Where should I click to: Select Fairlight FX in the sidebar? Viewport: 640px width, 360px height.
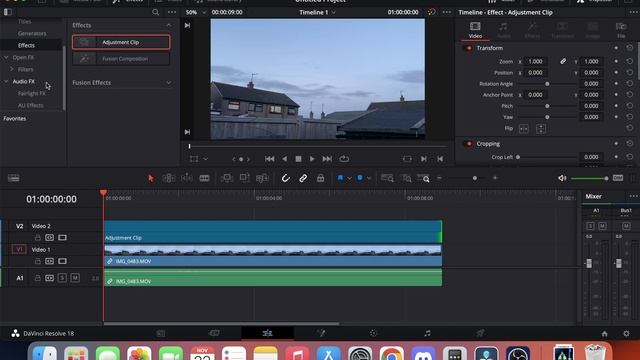tap(31, 93)
